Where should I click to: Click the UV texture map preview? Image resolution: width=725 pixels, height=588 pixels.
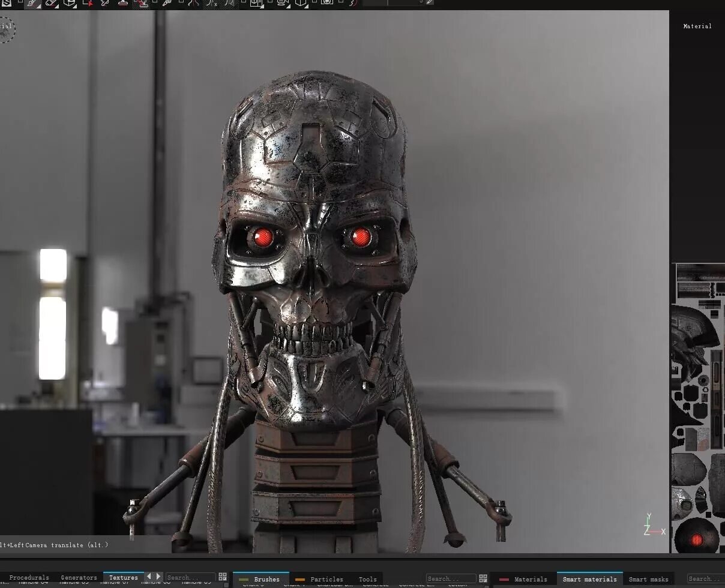tap(698, 408)
